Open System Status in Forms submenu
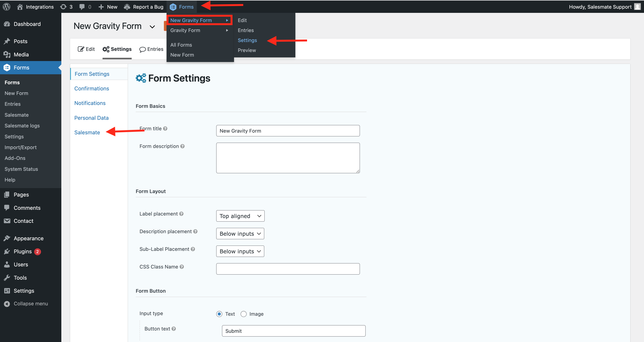The height and width of the screenshot is (342, 644). (21, 169)
